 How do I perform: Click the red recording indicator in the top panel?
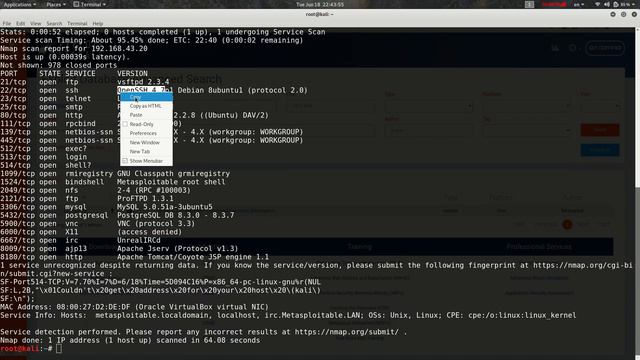point(554,4)
